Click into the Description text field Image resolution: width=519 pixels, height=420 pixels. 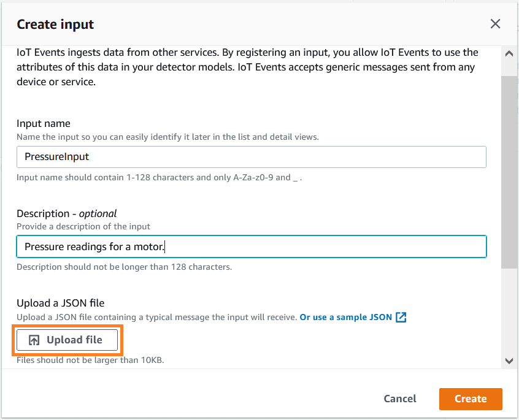tap(251, 246)
